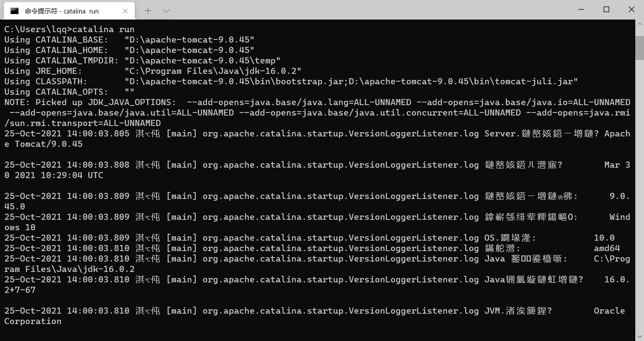Click the CATALINA_BASE path value
Screen dimensions: 644x341
(x=190, y=40)
